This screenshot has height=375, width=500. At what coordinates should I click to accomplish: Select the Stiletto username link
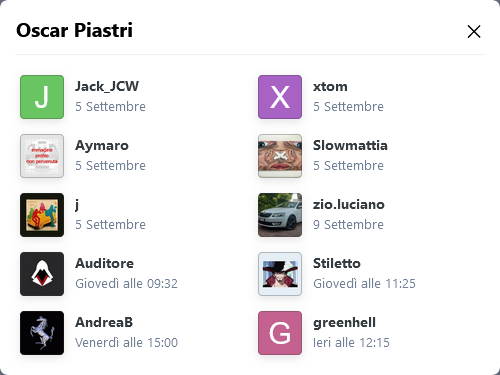point(337,263)
